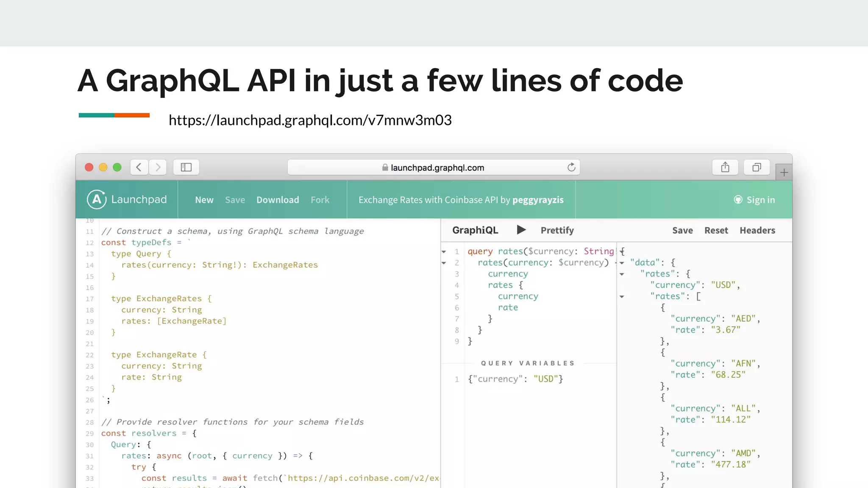The height and width of the screenshot is (488, 868).
Task: Fork this pad
Action: [320, 200]
